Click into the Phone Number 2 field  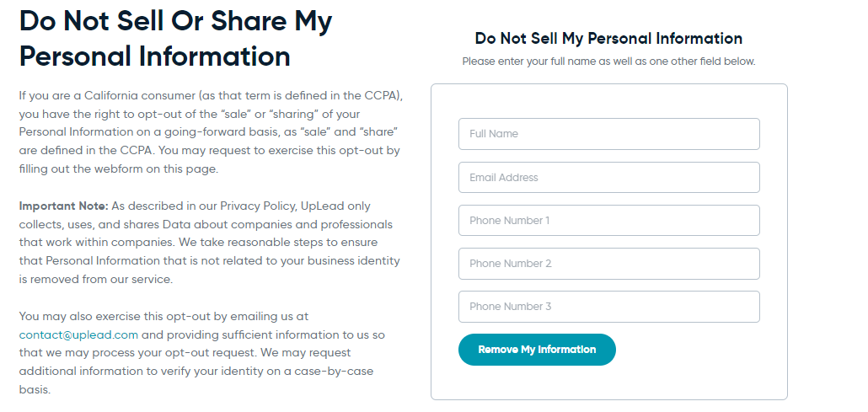click(x=609, y=264)
